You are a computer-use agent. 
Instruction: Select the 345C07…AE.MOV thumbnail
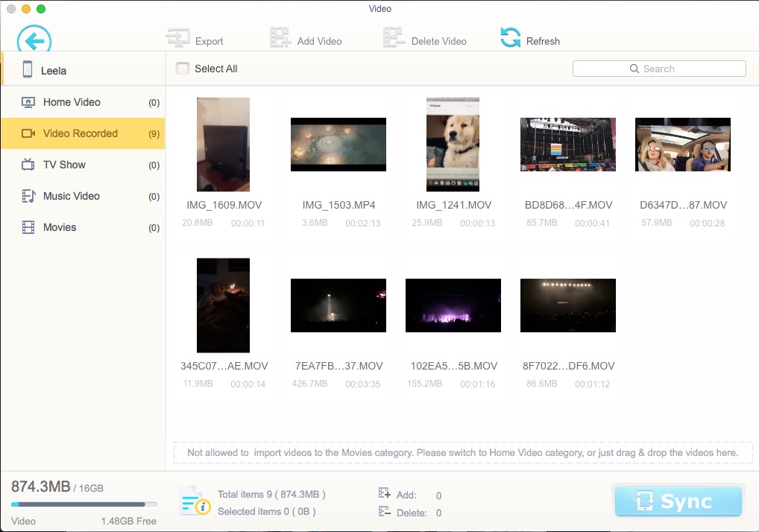(x=223, y=305)
